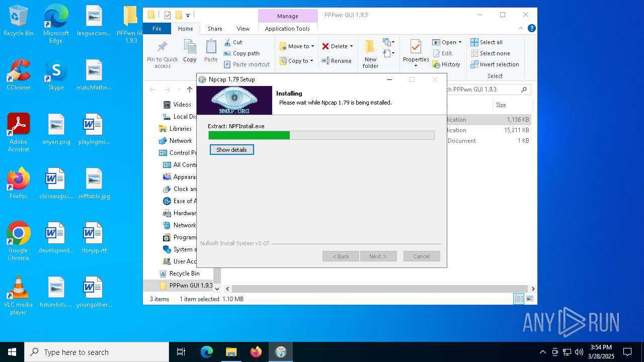This screenshot has height=362, width=644.
Task: Click Paste shortcut in Explorer ribbon
Action: 247,64
